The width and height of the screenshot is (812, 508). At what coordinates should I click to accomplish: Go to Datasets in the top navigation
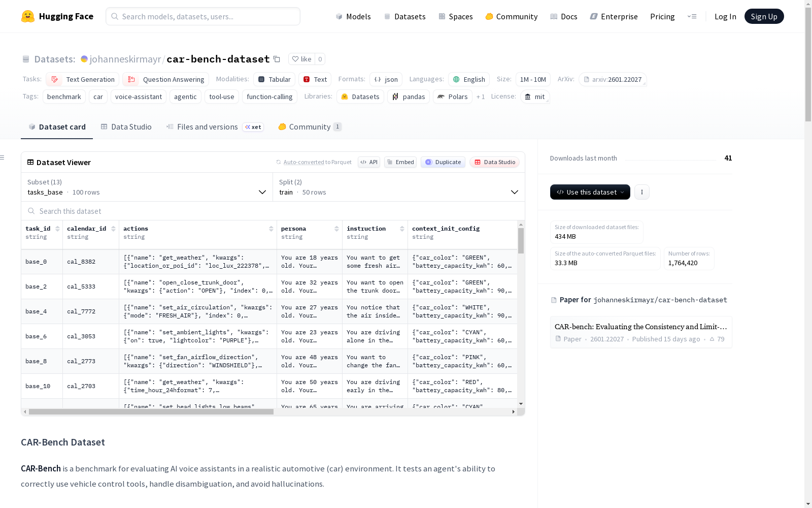[404, 16]
